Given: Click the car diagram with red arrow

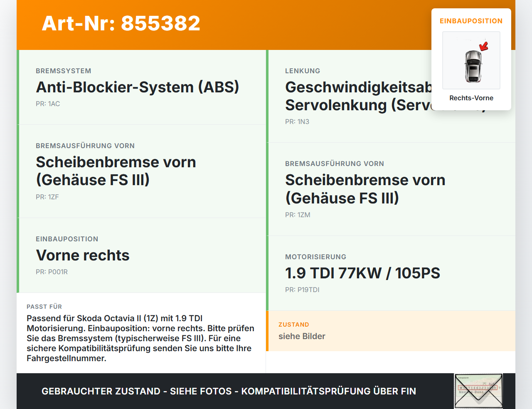Looking at the screenshot, I should [471, 60].
